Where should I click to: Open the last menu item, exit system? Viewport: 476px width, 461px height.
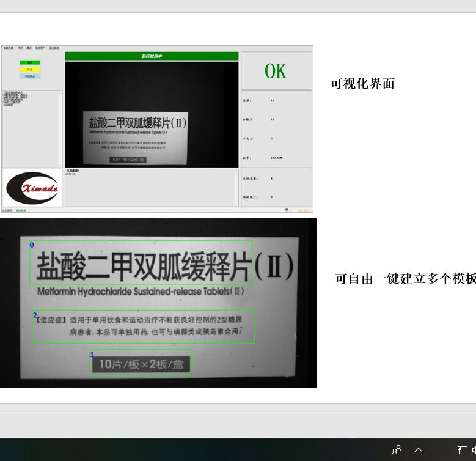click(x=54, y=48)
